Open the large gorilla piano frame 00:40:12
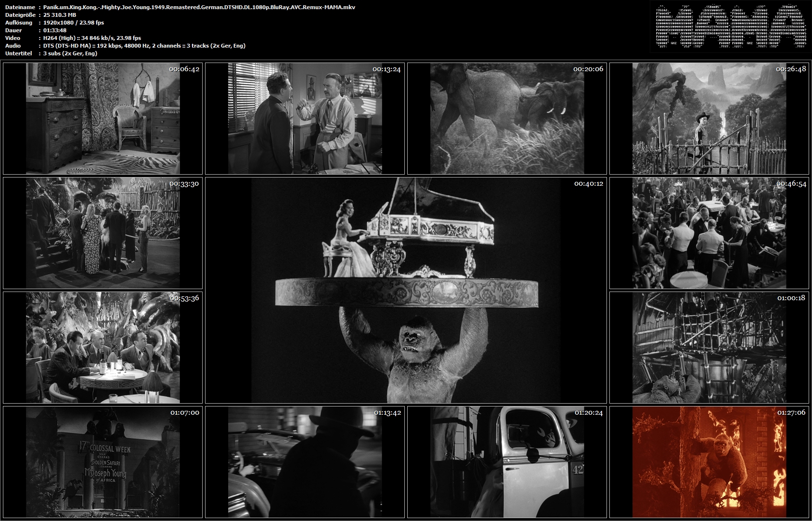The image size is (812, 521). point(406,290)
